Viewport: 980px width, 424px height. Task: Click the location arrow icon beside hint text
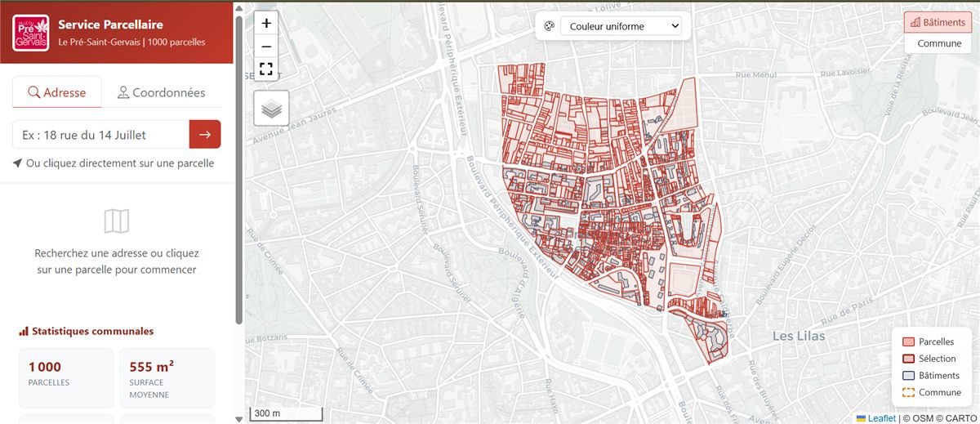coord(18,163)
